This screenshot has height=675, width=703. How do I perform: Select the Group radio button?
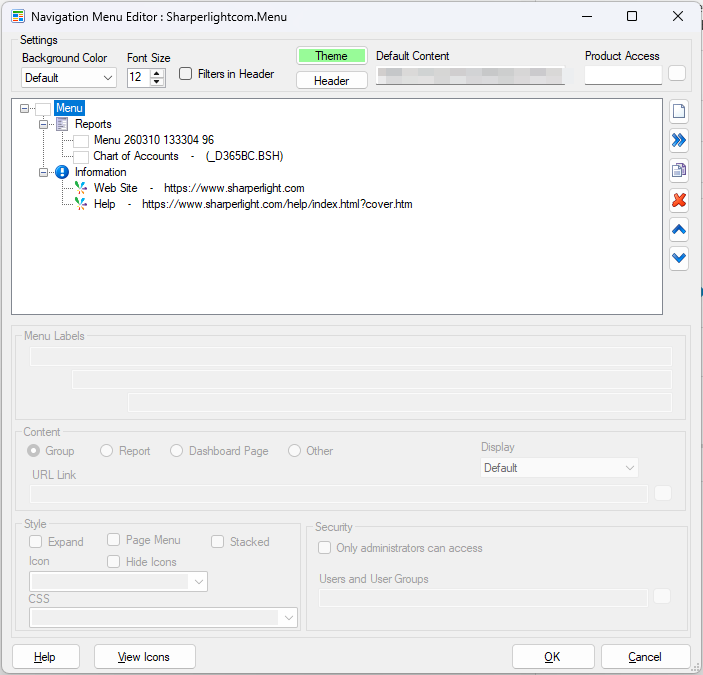[33, 450]
